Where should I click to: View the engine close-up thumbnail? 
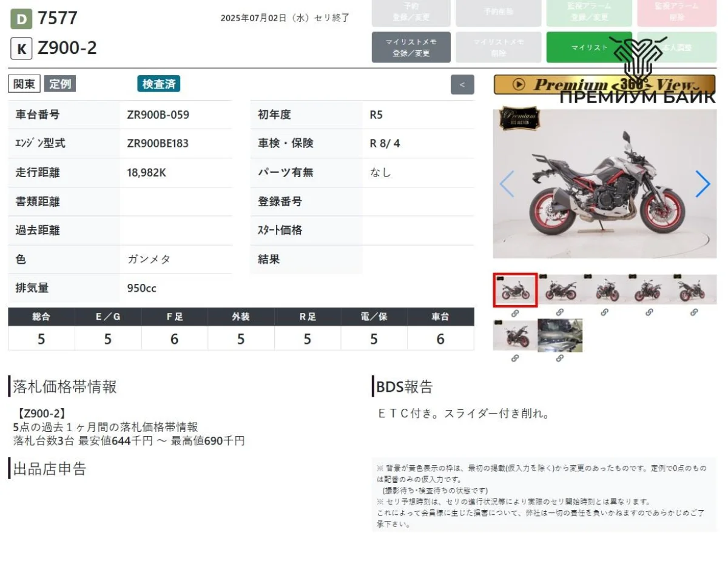coord(560,335)
